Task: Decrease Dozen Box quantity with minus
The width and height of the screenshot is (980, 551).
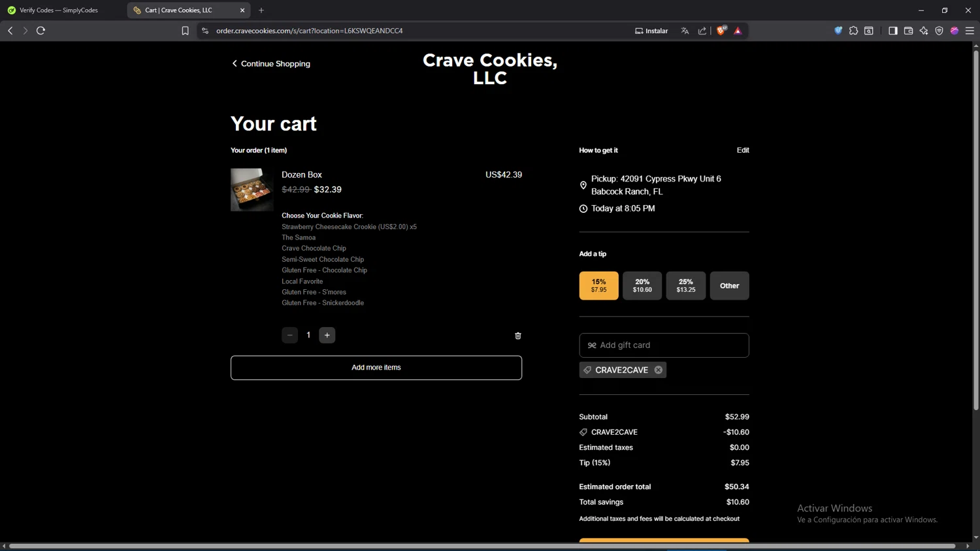Action: point(290,336)
